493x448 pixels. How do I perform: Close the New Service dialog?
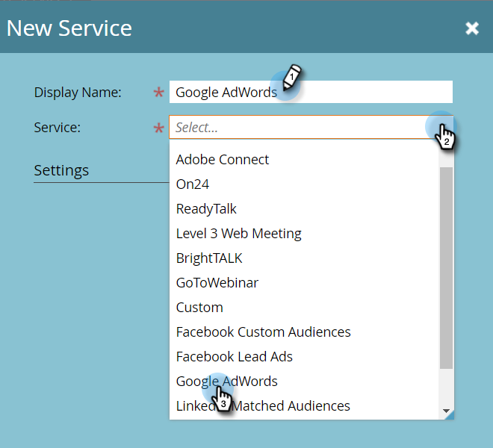(472, 28)
